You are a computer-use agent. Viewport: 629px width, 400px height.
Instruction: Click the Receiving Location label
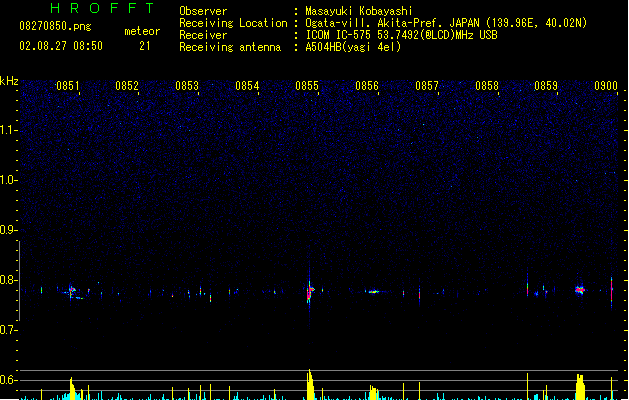tap(233, 23)
